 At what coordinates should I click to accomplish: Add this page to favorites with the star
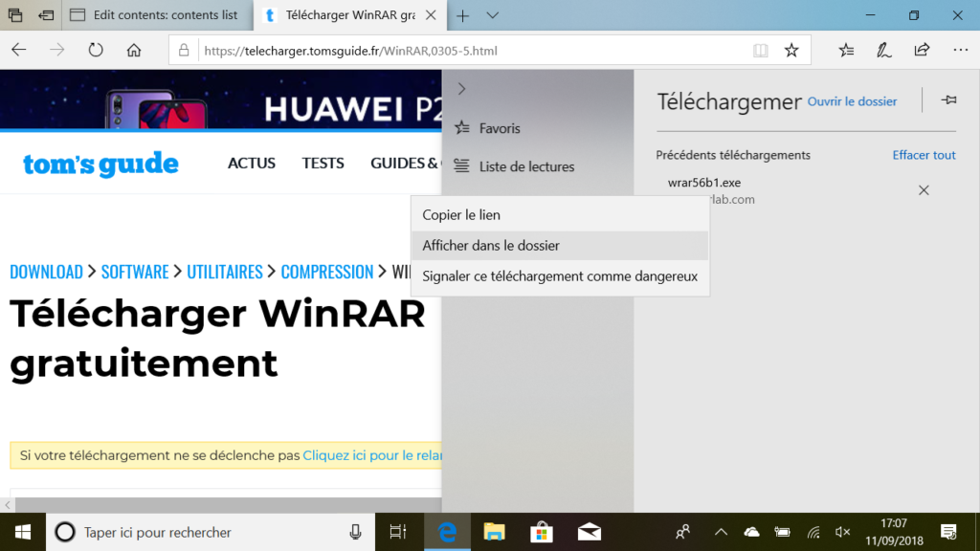791,50
